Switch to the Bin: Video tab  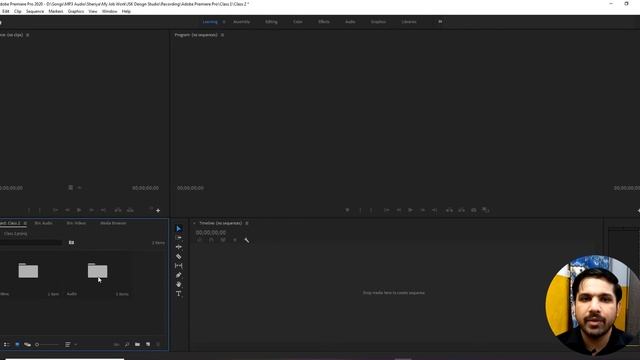coord(76,223)
